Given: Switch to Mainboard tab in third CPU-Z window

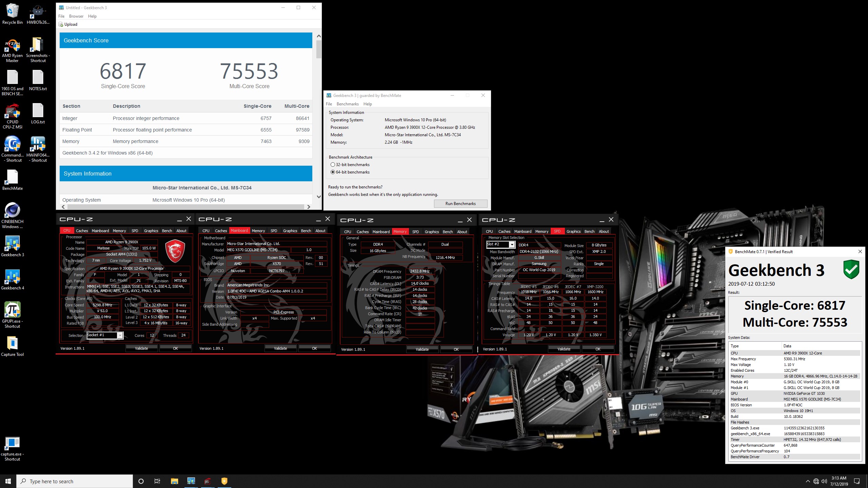Looking at the screenshot, I should tap(381, 232).
